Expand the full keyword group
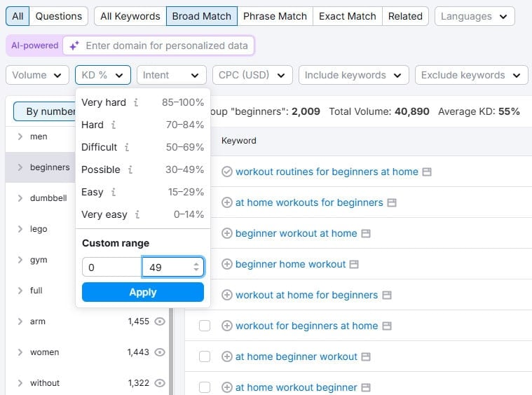The height and width of the screenshot is (395, 532). pyautogui.click(x=20, y=291)
